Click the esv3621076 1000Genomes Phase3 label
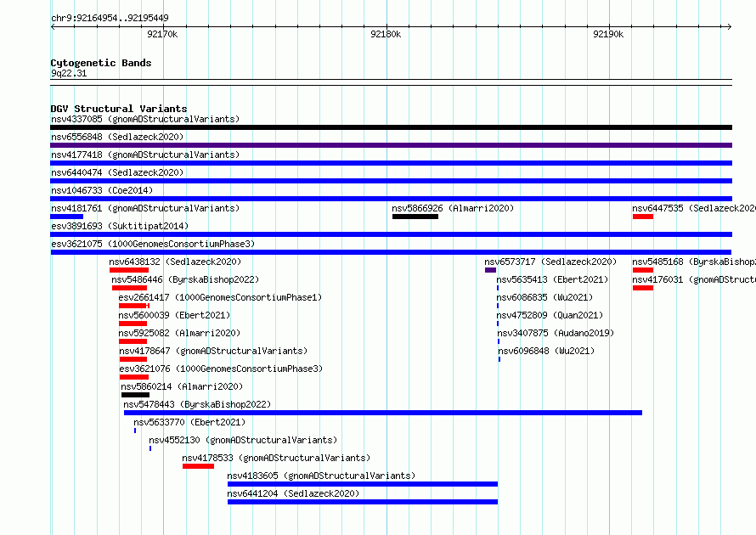This screenshot has width=756, height=535. pos(222,369)
